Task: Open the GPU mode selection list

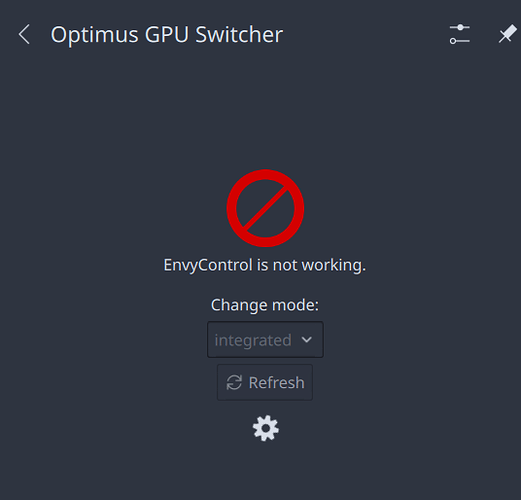Action: point(265,340)
